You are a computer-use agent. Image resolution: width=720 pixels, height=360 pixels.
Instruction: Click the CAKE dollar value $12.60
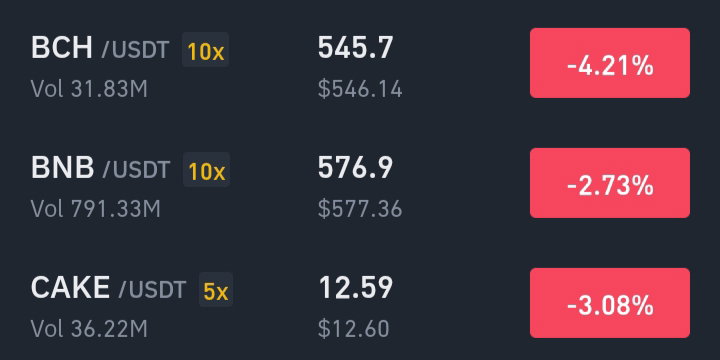click(x=354, y=329)
